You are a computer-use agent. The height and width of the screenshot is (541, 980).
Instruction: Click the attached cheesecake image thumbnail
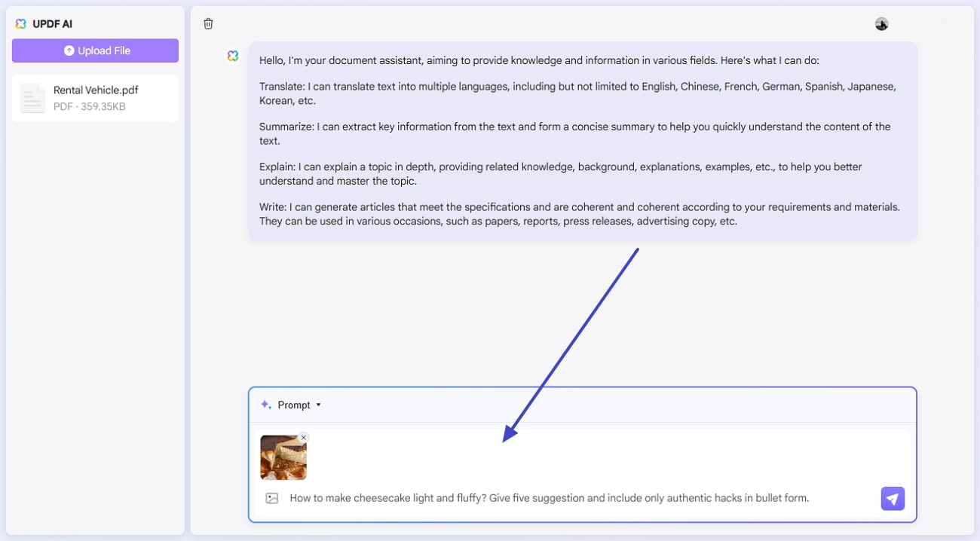click(283, 457)
